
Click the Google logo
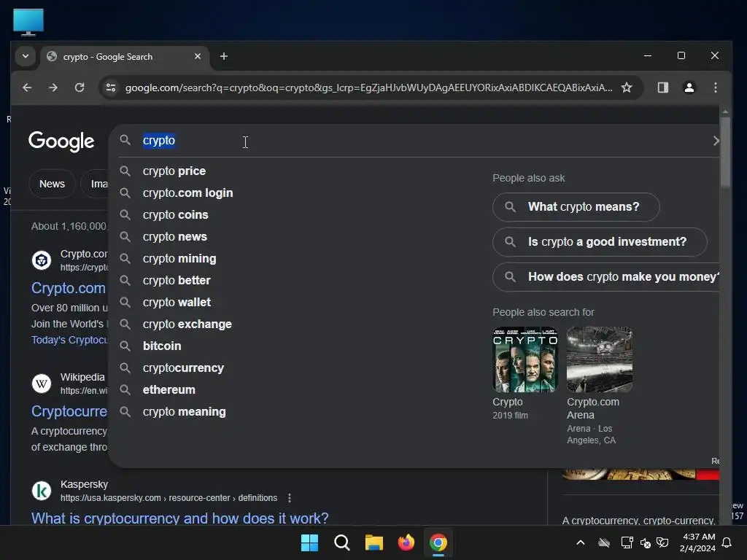(61, 141)
